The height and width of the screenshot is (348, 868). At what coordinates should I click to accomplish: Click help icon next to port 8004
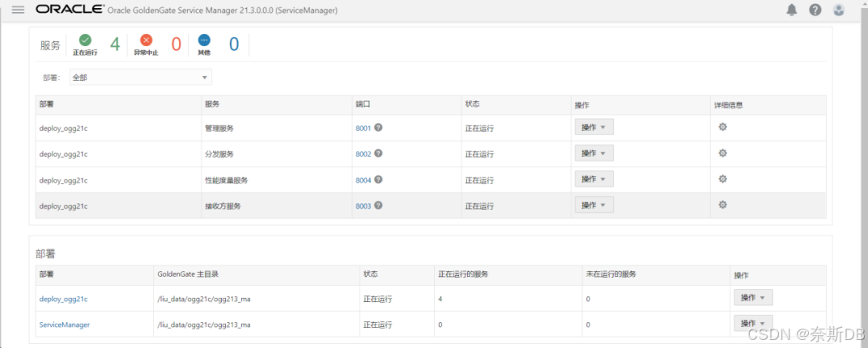click(x=379, y=179)
